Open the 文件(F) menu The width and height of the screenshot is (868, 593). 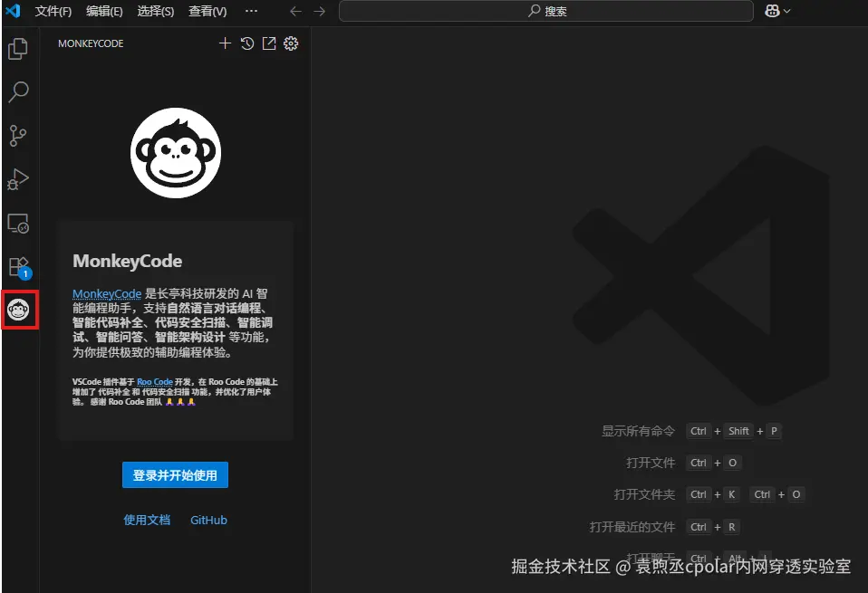pos(53,11)
